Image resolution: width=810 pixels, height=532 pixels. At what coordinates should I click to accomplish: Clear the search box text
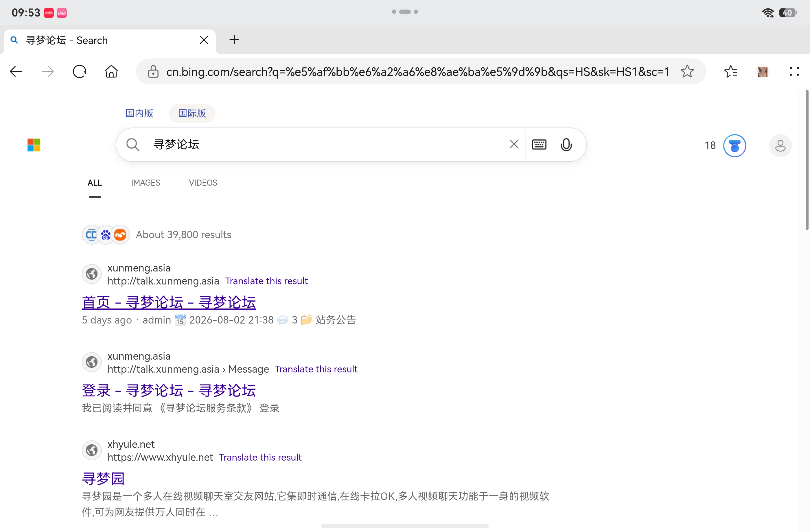(514, 144)
